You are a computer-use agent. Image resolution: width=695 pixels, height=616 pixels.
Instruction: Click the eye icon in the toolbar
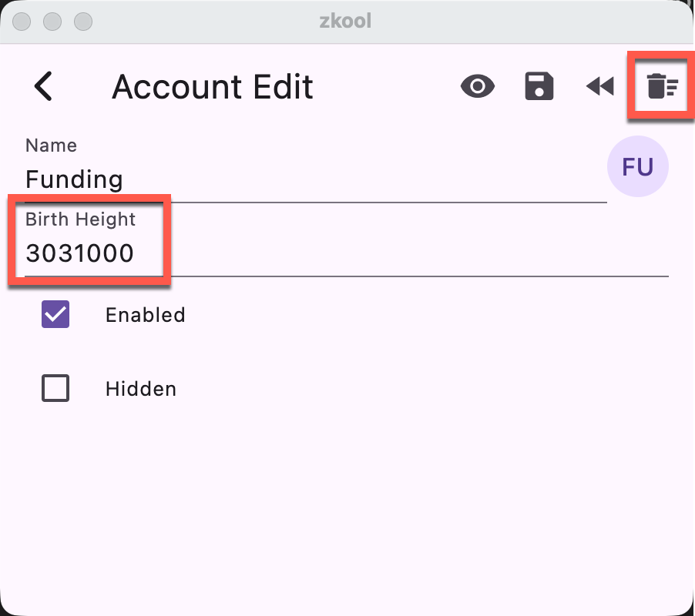pos(478,86)
